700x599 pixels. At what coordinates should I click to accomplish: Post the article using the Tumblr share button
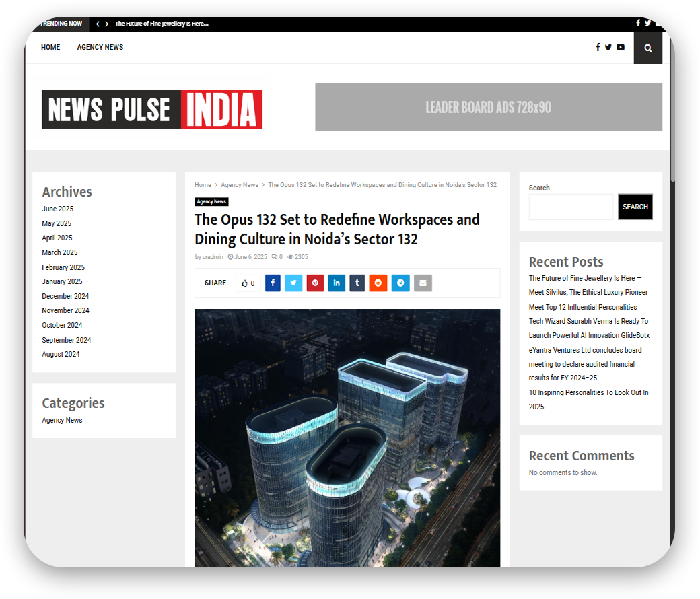point(357,283)
